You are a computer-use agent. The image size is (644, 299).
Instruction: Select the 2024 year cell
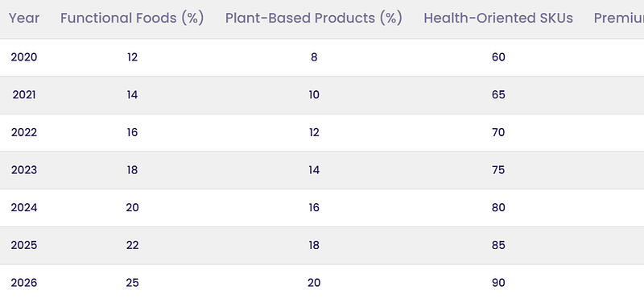click(x=24, y=208)
